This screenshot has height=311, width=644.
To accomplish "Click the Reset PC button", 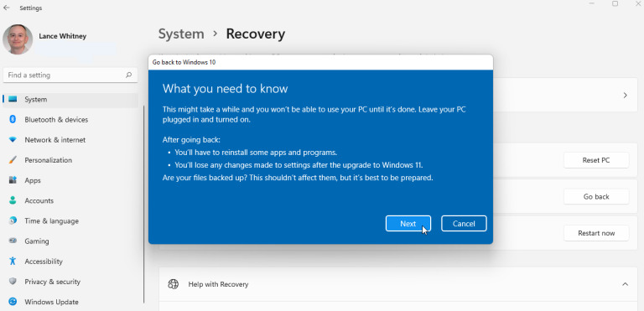I will [596, 160].
